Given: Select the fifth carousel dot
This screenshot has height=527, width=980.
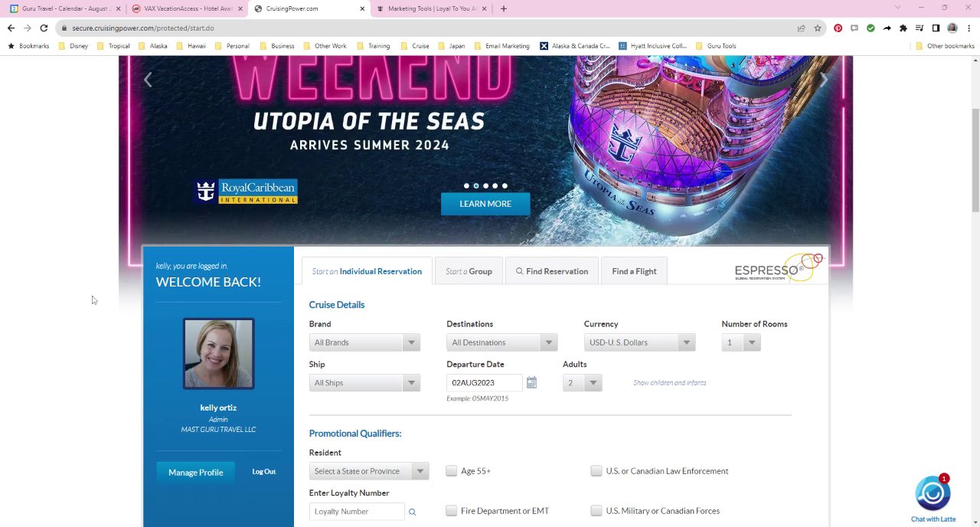Looking at the screenshot, I should (x=505, y=186).
